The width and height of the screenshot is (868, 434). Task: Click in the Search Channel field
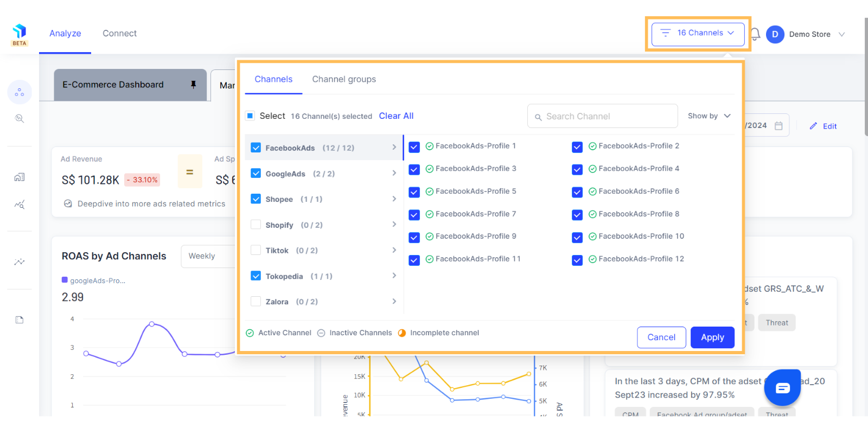pos(603,116)
